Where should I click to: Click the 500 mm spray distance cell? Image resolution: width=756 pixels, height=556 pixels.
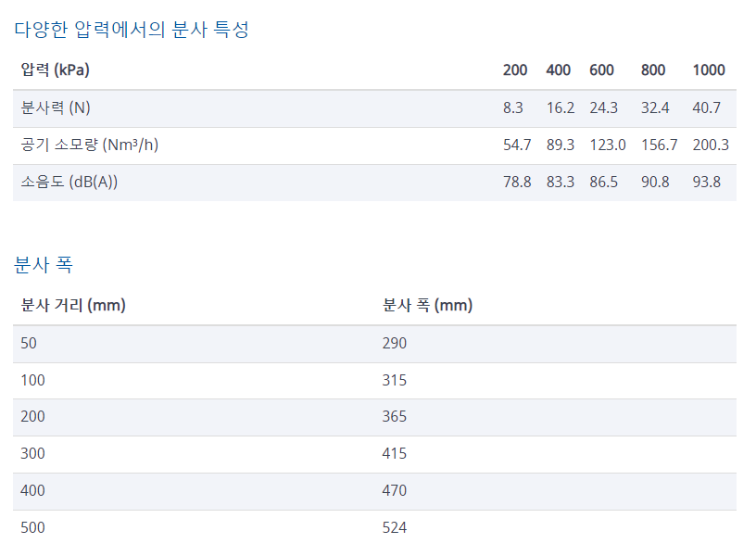point(32,528)
